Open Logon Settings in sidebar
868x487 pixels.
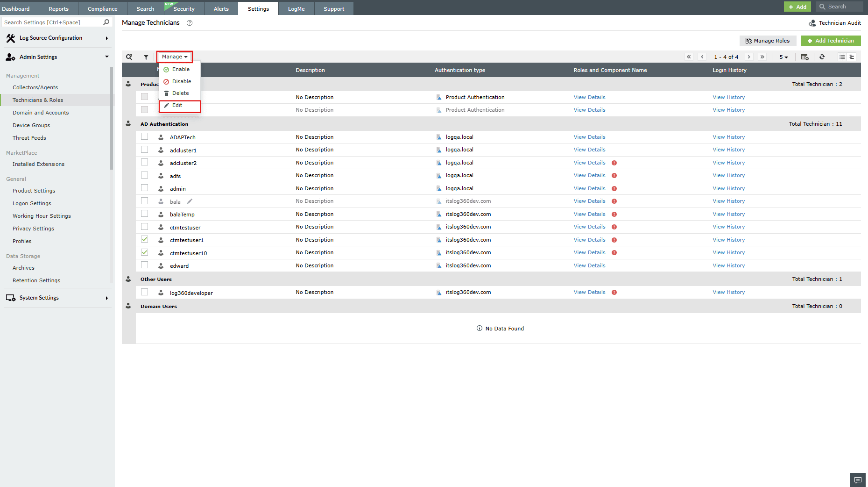tap(32, 203)
